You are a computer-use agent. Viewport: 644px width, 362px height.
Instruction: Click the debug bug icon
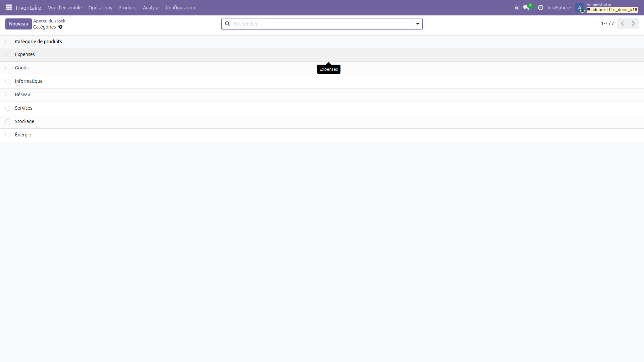tap(517, 7)
